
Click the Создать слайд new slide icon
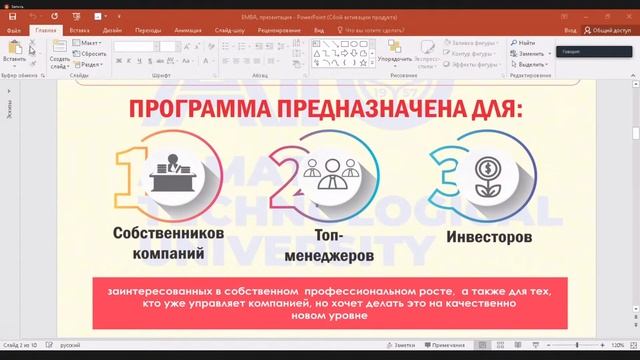click(60, 47)
